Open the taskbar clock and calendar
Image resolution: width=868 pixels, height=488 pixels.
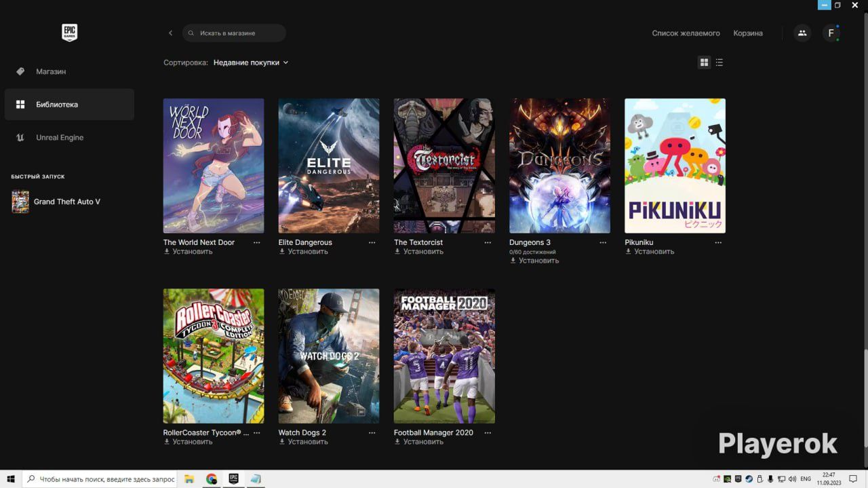click(x=829, y=479)
